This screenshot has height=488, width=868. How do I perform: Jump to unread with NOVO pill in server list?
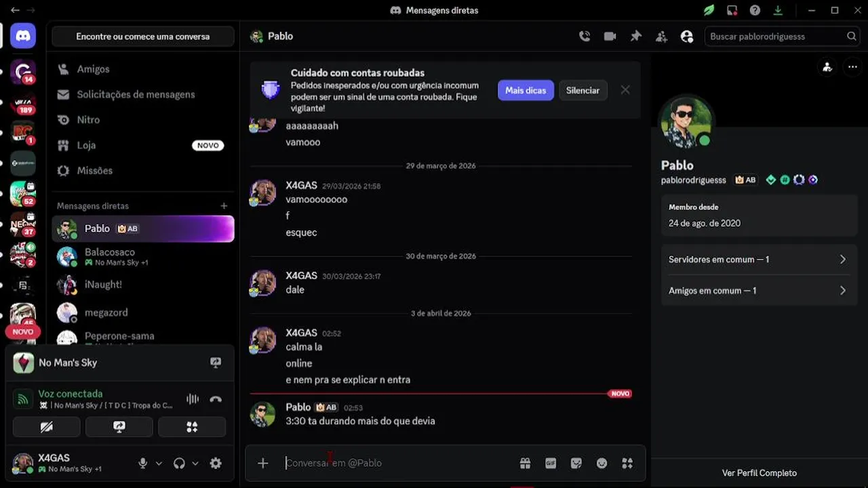click(22, 332)
